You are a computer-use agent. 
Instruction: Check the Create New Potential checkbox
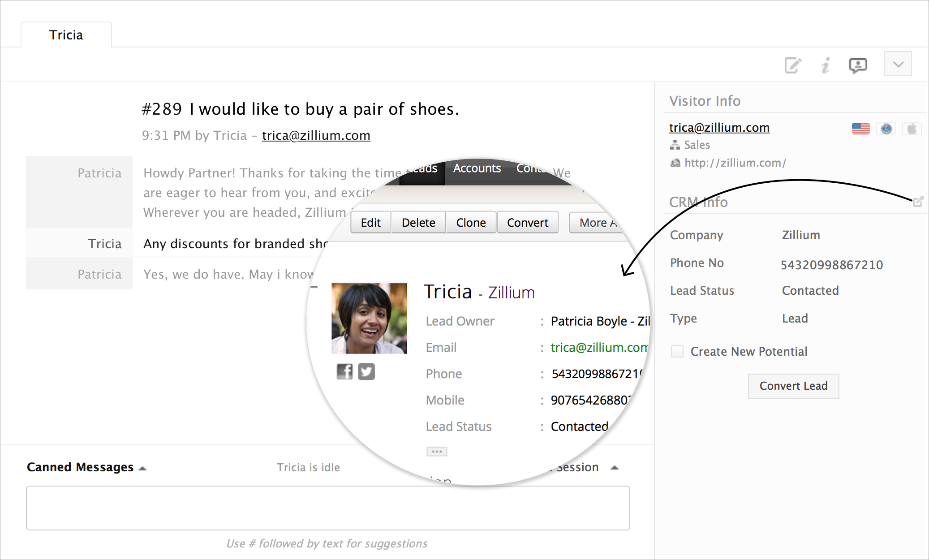(x=677, y=351)
